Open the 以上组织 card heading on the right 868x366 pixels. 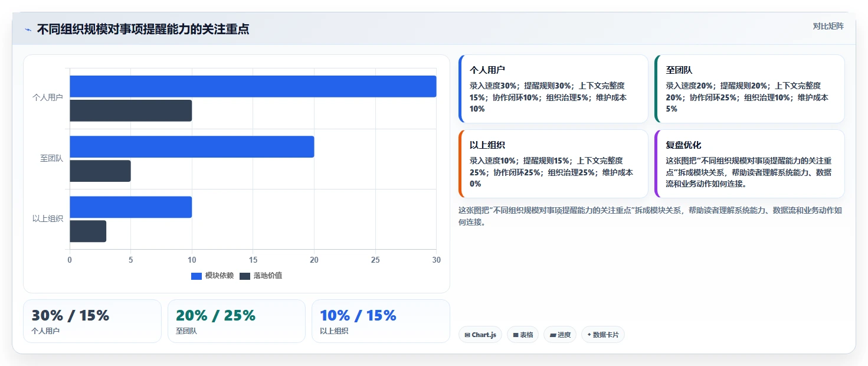[487, 145]
